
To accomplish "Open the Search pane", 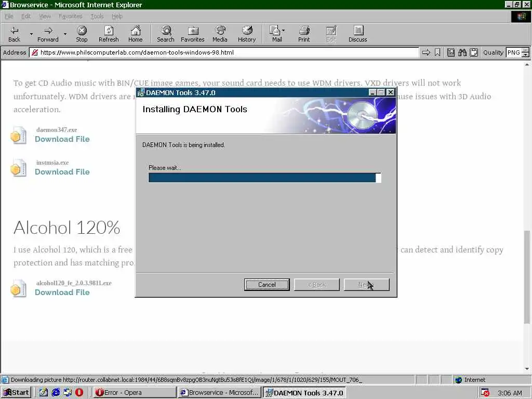I will click(x=166, y=34).
